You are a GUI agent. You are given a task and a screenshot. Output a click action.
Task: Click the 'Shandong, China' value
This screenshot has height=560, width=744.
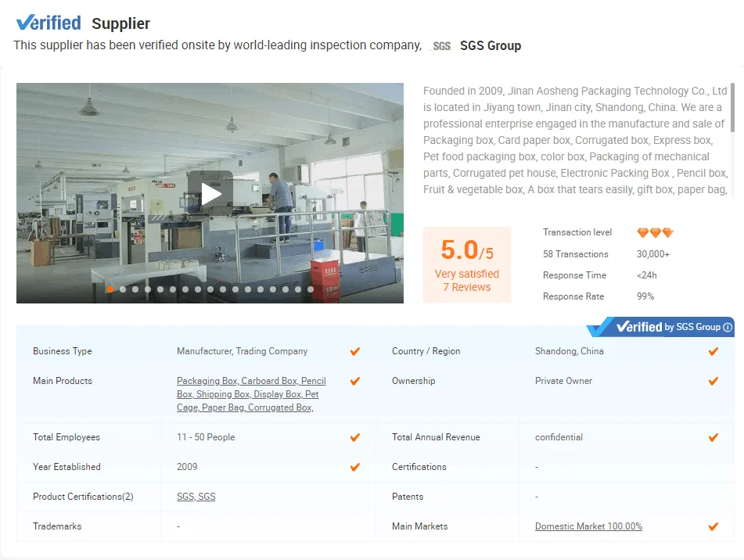pyautogui.click(x=570, y=351)
